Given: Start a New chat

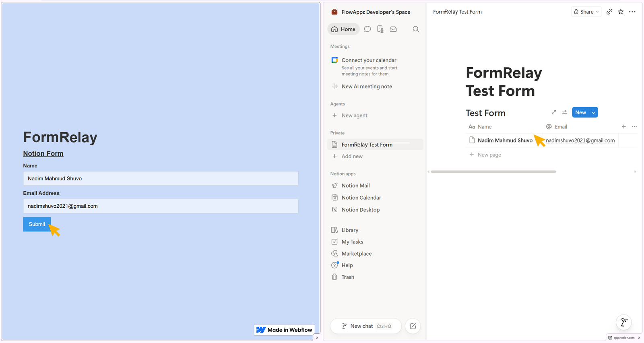Looking at the screenshot, I should click(x=366, y=326).
